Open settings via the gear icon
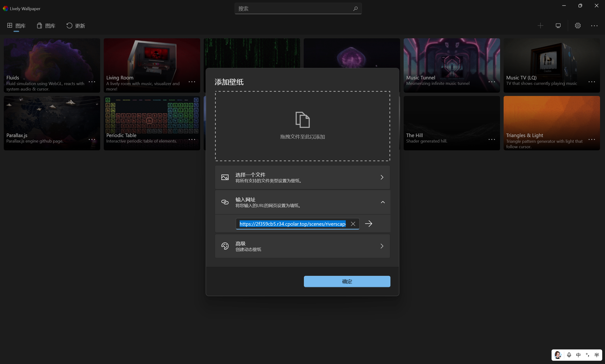This screenshot has width=605, height=364. click(578, 26)
